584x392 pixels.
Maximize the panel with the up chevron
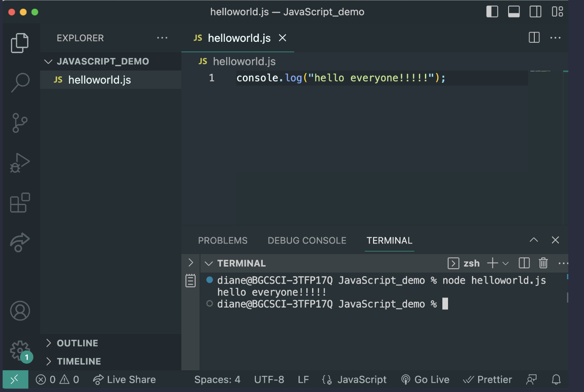coord(534,240)
